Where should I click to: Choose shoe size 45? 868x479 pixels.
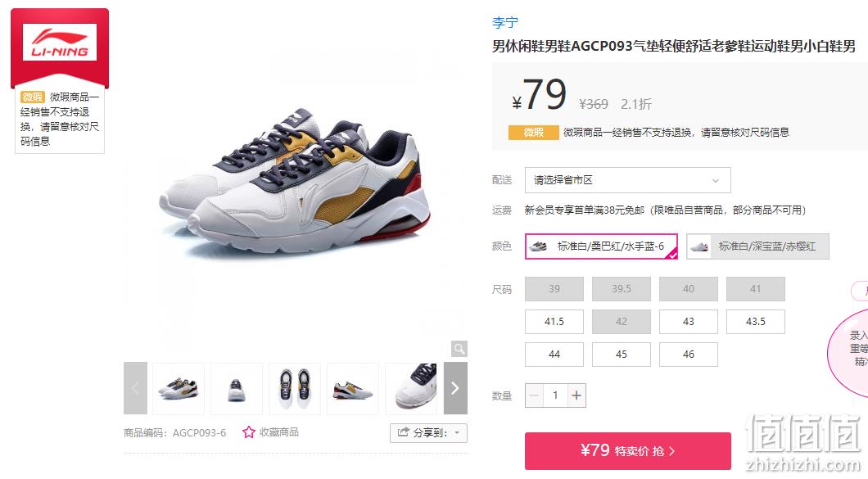[621, 355]
